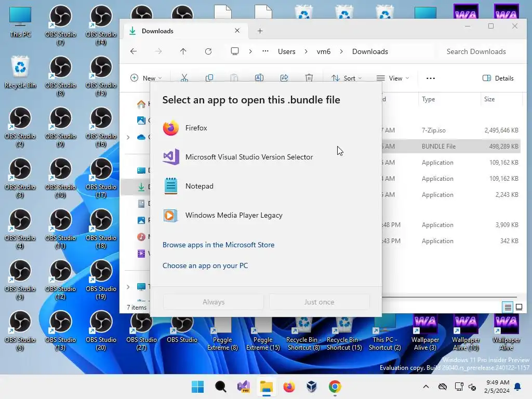Open Browse apps in the Microsoft Store

tap(219, 245)
